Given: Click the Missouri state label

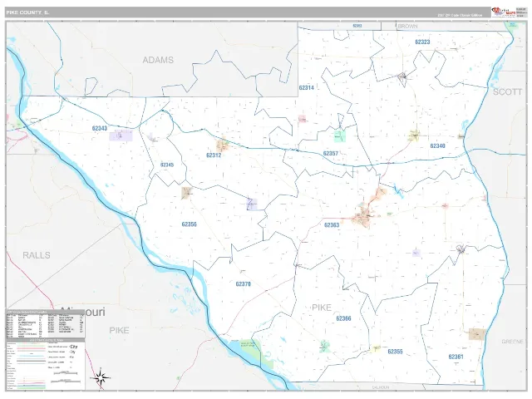Looking at the screenshot, I should point(83,312).
